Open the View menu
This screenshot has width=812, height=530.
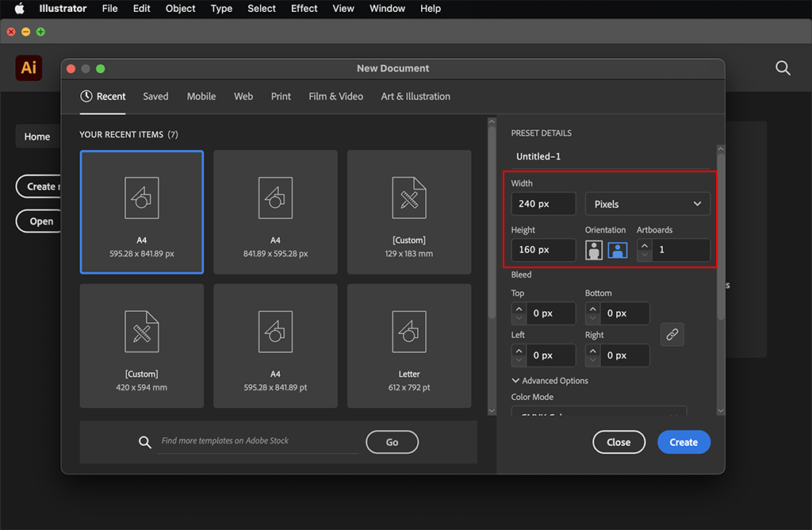click(x=343, y=8)
